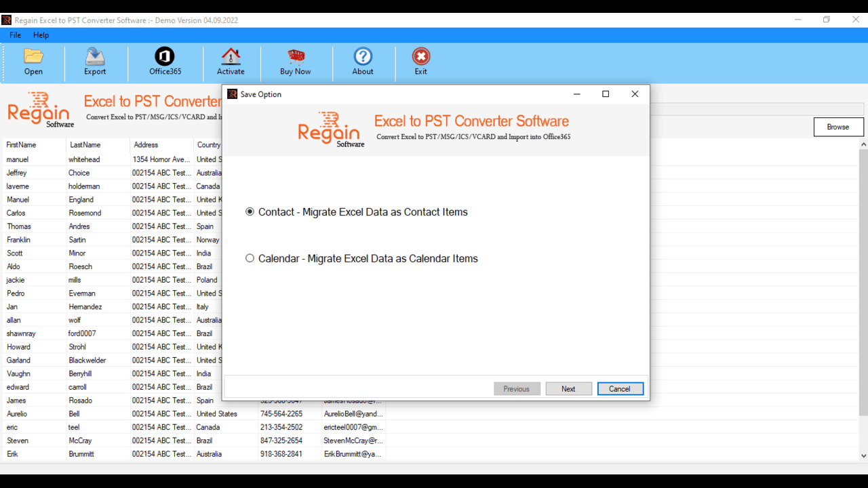Click the Country column header
Viewport: 868px width, 488px height.
tap(208, 145)
